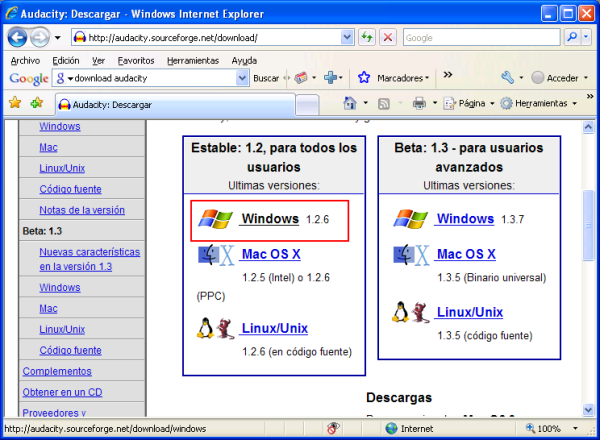Image resolution: width=600 pixels, height=440 pixels.
Task: Click the Google toolbar logo
Action: tap(29, 78)
